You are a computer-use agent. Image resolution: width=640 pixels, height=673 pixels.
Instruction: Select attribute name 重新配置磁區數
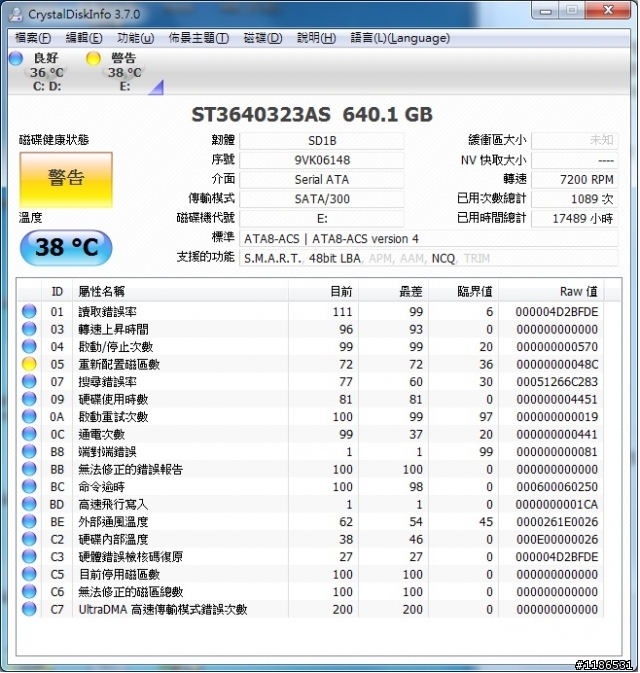119,364
